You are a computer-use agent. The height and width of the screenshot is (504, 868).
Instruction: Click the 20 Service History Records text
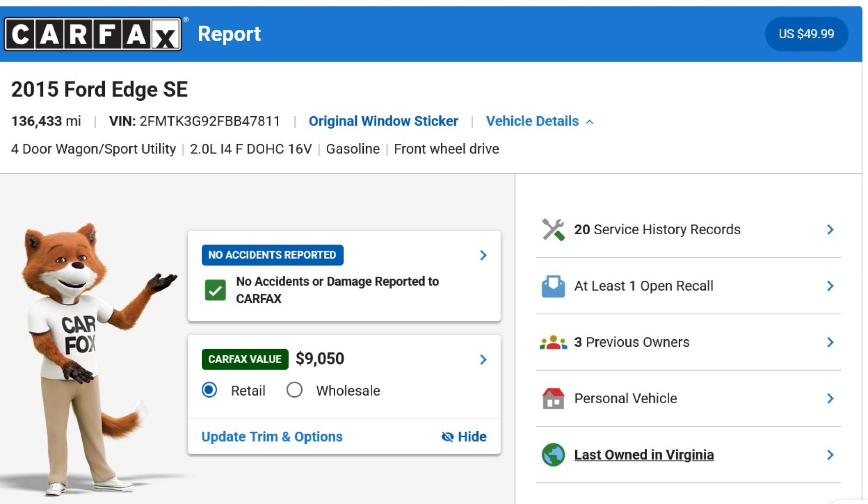tap(657, 230)
